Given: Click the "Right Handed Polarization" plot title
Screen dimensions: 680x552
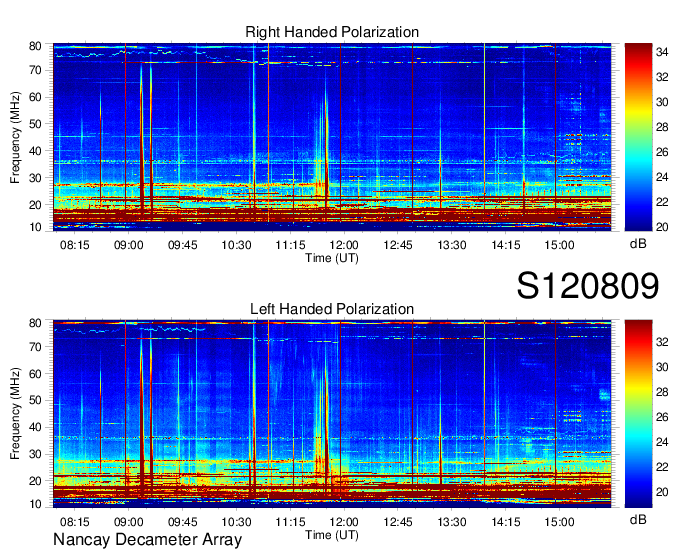Looking at the screenshot, I should pos(332,32).
